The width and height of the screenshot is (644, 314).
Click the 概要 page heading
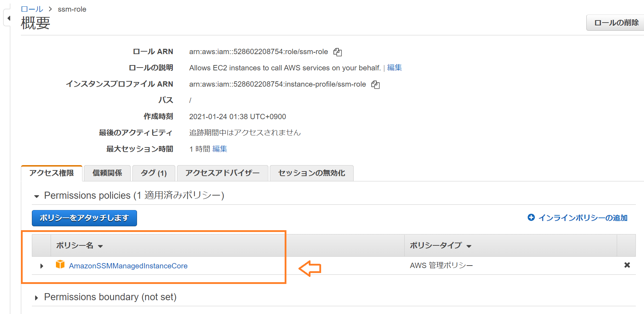(35, 23)
